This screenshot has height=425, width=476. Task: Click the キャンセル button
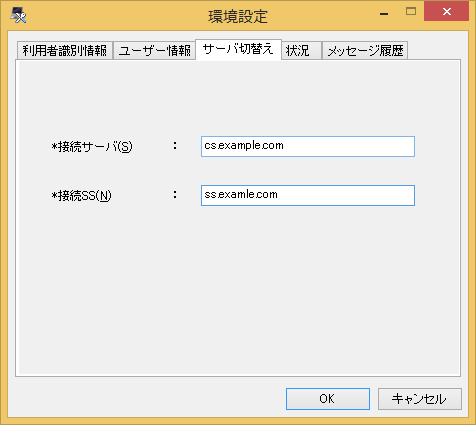pos(420,399)
